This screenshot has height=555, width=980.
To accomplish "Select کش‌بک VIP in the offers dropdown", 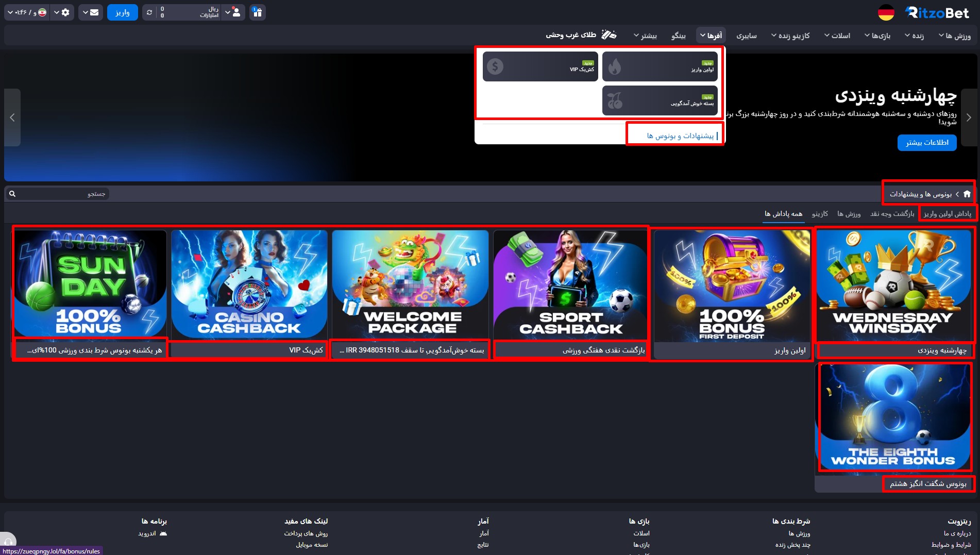I will pos(540,66).
